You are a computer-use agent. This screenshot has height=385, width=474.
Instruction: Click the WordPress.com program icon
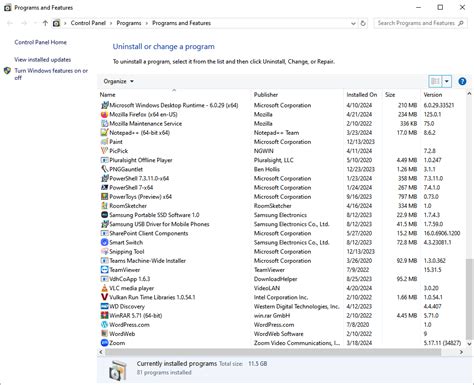coord(104,324)
